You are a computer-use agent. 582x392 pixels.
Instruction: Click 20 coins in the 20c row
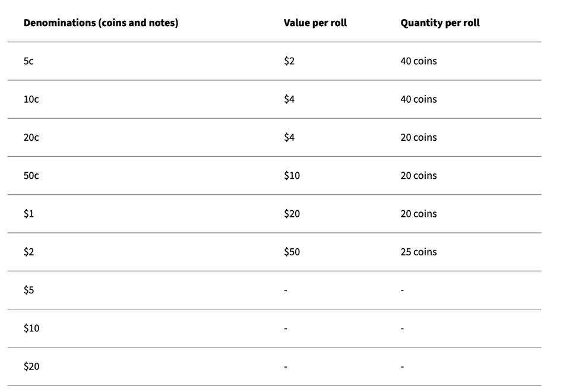pyautogui.click(x=418, y=138)
